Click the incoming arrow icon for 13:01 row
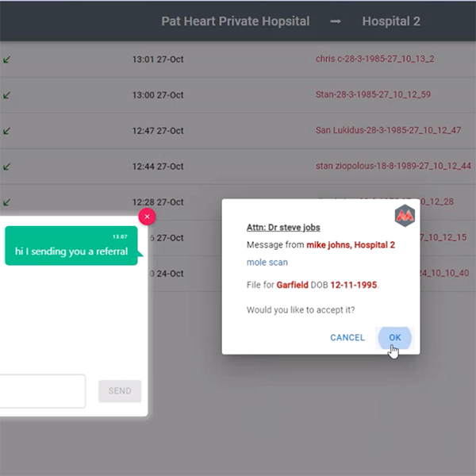 pyautogui.click(x=6, y=59)
